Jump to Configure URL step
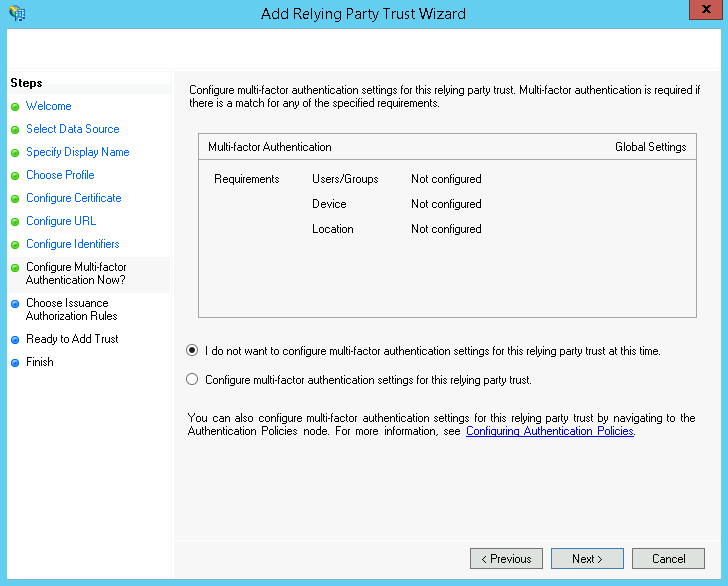 coord(61,221)
